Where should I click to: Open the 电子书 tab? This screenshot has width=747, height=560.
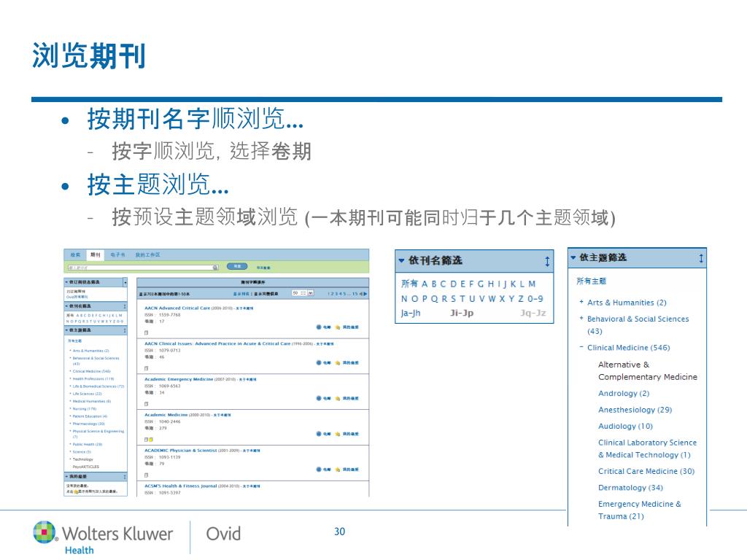[x=117, y=254]
